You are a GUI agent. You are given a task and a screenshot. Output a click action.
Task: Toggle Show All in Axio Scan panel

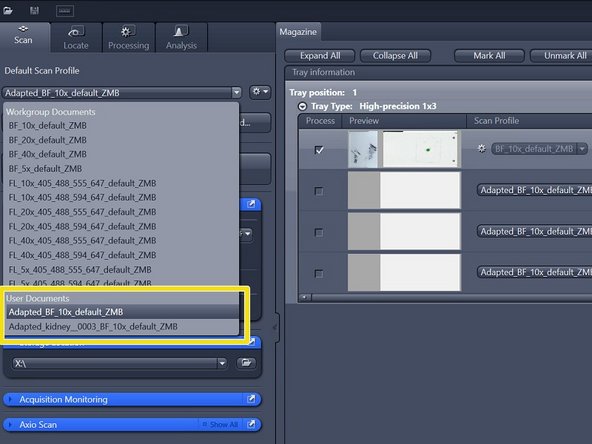click(x=220, y=425)
